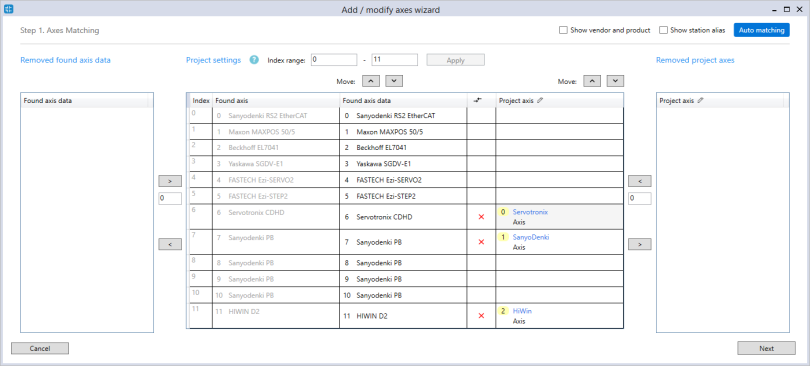Click the Removed project axes heading
Image resolution: width=810 pixels, height=366 pixels.
click(695, 60)
